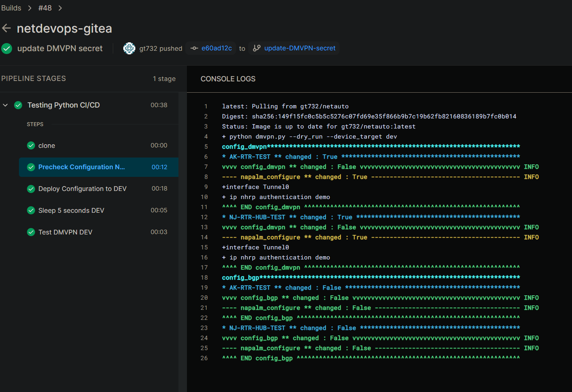Screen dimensions: 572x392
Task: Open the update-DMVPN-secret branch link
Action: point(300,48)
